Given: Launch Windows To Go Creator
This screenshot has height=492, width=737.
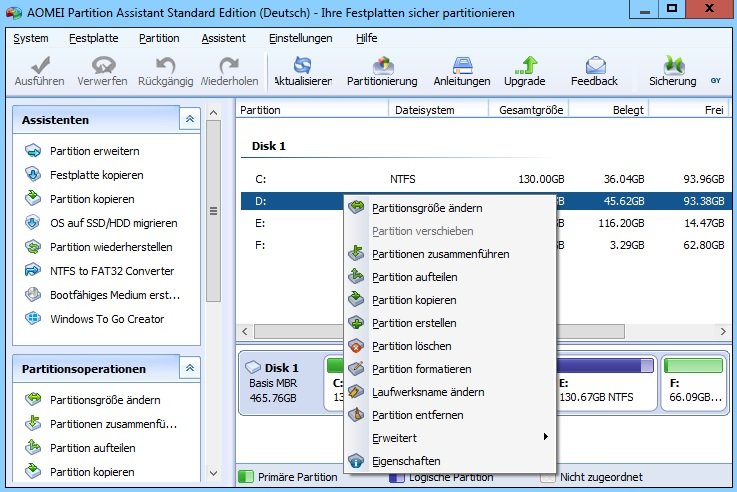Looking at the screenshot, I should [x=107, y=319].
